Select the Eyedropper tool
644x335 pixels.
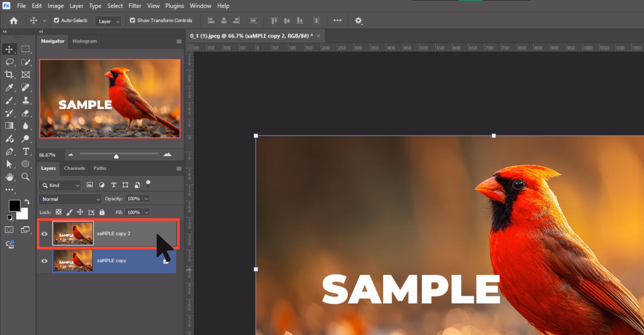[x=9, y=87]
